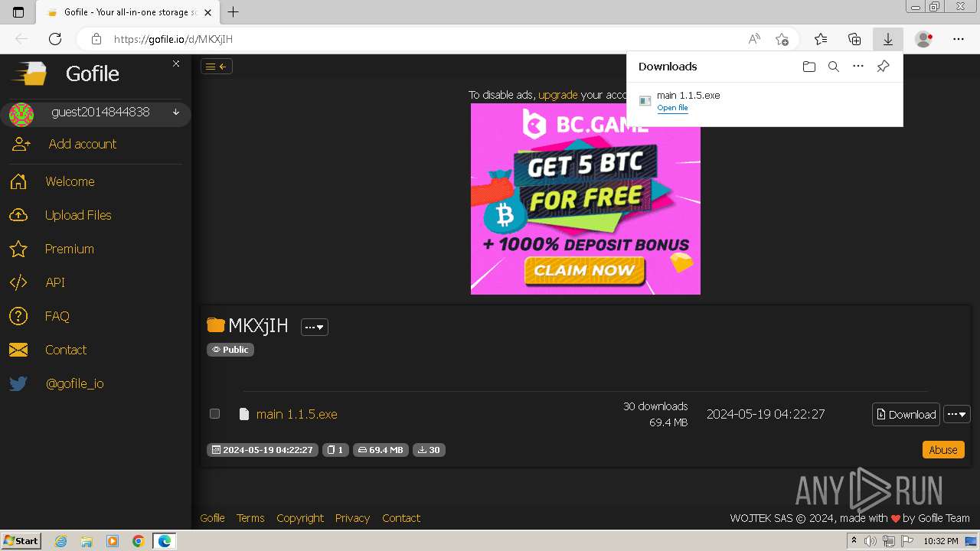Search downloads with magnifier icon

tap(834, 67)
